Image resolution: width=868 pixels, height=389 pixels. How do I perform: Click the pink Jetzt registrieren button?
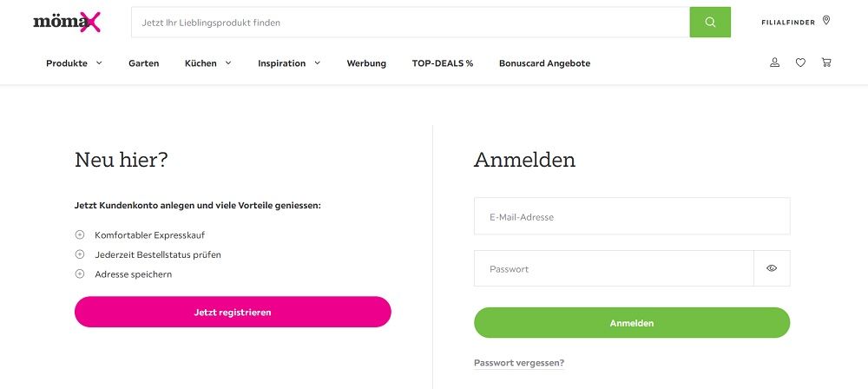click(x=233, y=312)
